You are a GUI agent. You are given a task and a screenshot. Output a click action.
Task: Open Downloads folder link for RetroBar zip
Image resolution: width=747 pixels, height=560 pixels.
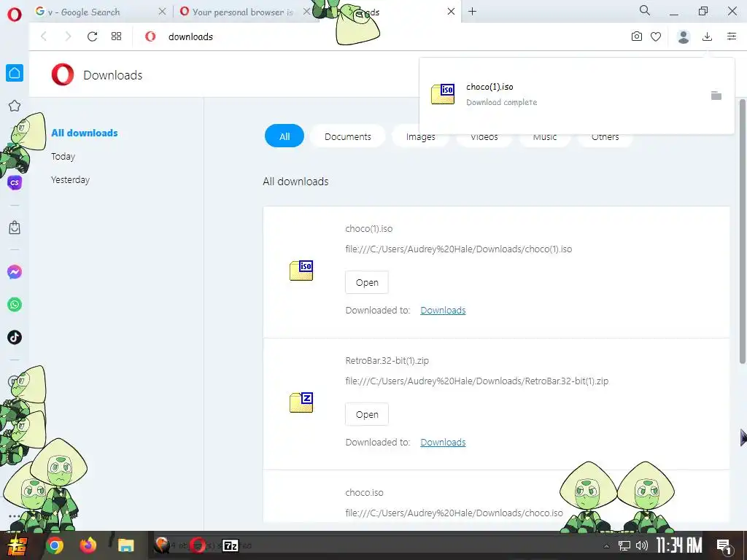443,442
